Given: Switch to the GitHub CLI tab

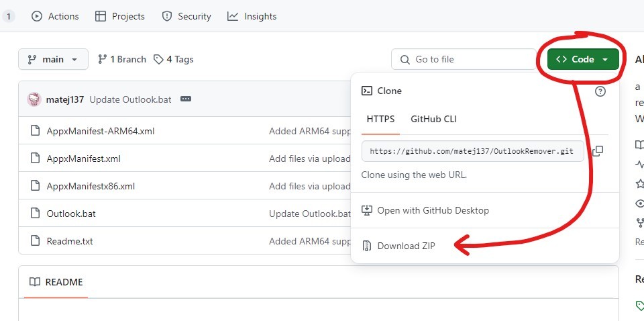Looking at the screenshot, I should tap(433, 119).
